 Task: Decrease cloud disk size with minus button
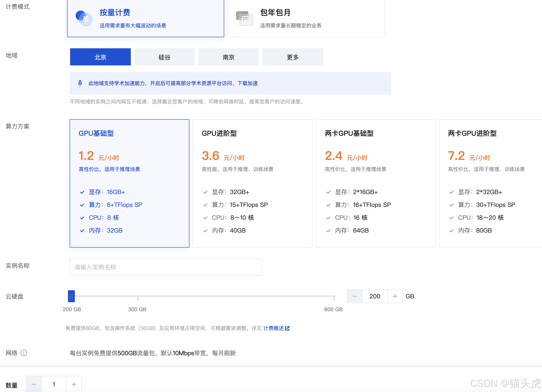355,296
